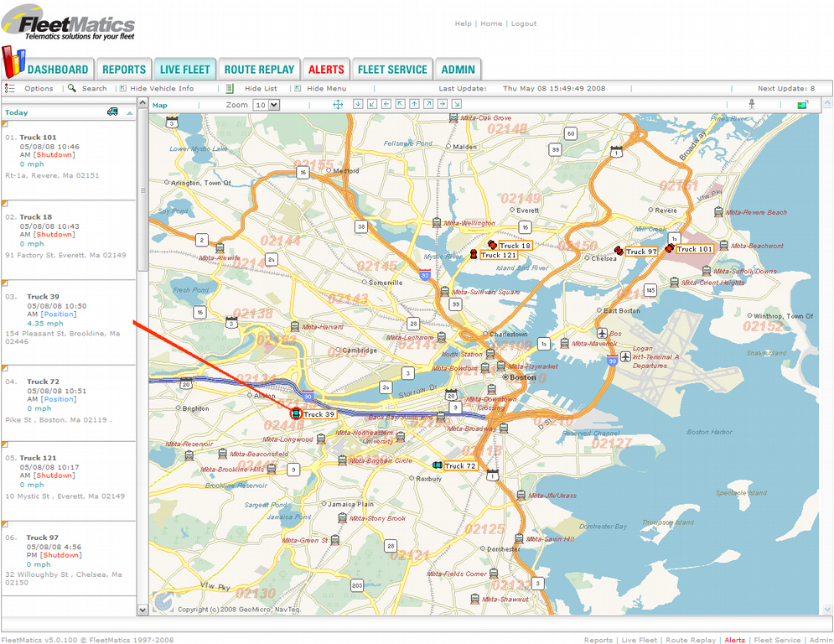
Task: Switch to the Reports tab
Action: coord(124,70)
